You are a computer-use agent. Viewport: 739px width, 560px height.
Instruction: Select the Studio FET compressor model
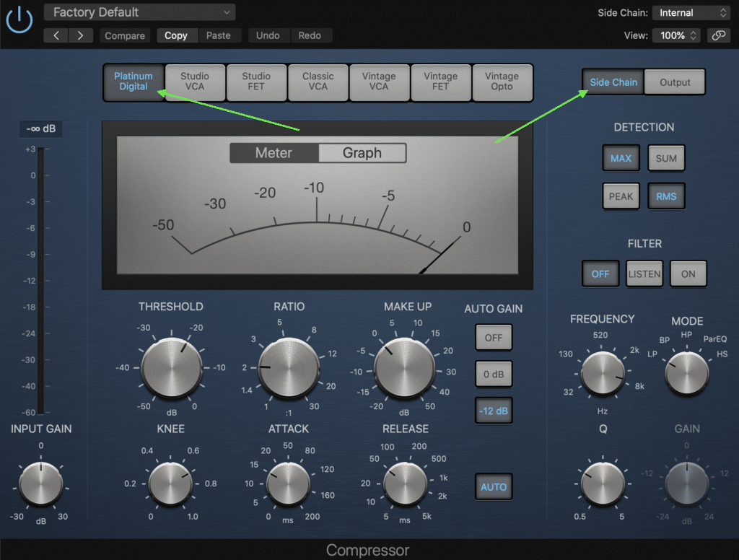[256, 82]
